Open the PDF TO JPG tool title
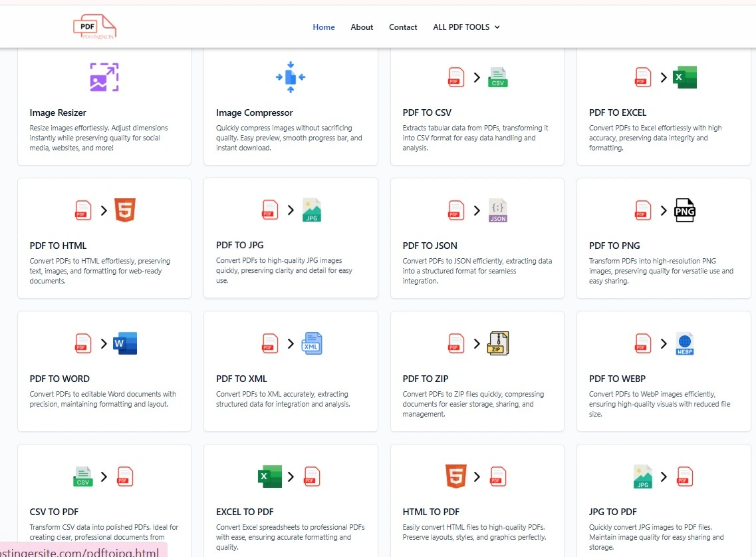 point(239,245)
